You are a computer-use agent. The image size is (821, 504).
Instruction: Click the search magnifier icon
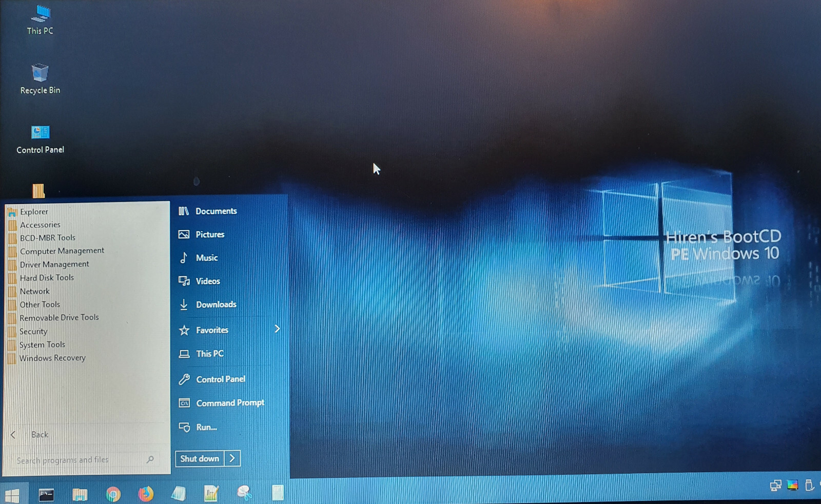[x=150, y=459]
